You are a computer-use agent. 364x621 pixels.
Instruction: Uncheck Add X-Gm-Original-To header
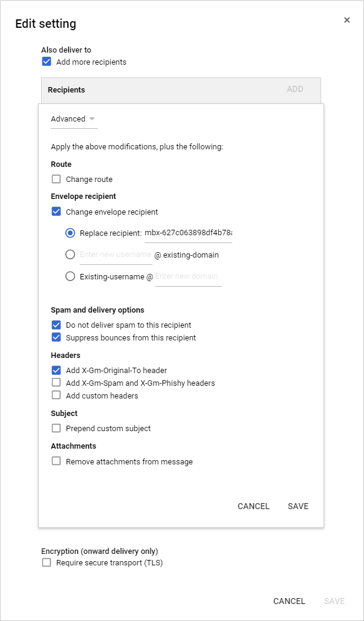click(56, 370)
